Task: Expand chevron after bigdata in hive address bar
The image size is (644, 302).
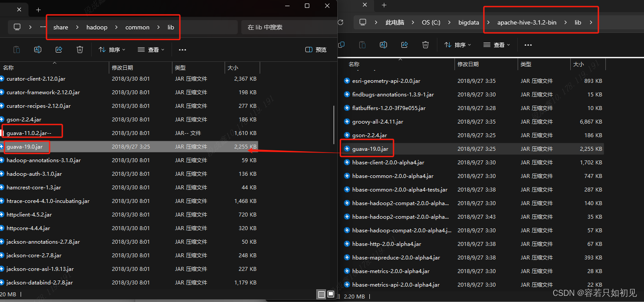Action: (488, 22)
